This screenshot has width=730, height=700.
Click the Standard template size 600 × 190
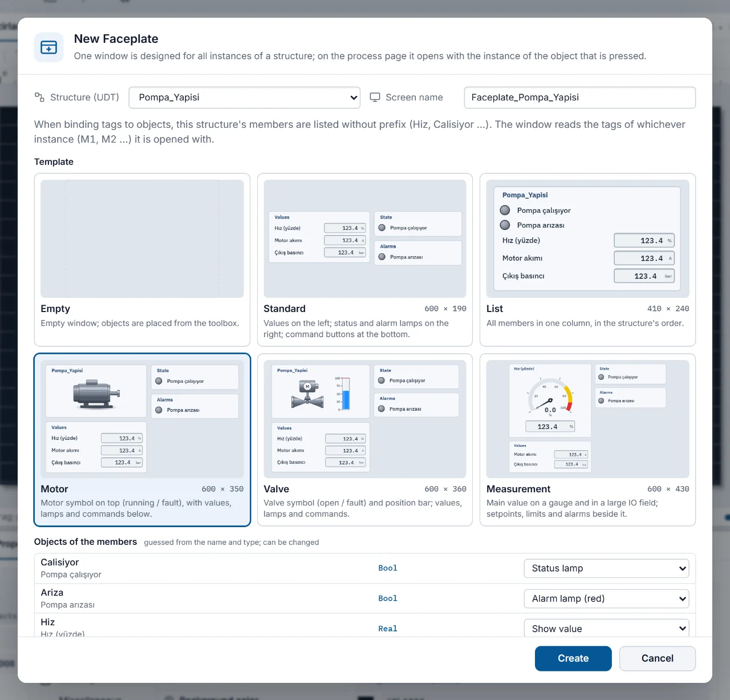point(445,309)
